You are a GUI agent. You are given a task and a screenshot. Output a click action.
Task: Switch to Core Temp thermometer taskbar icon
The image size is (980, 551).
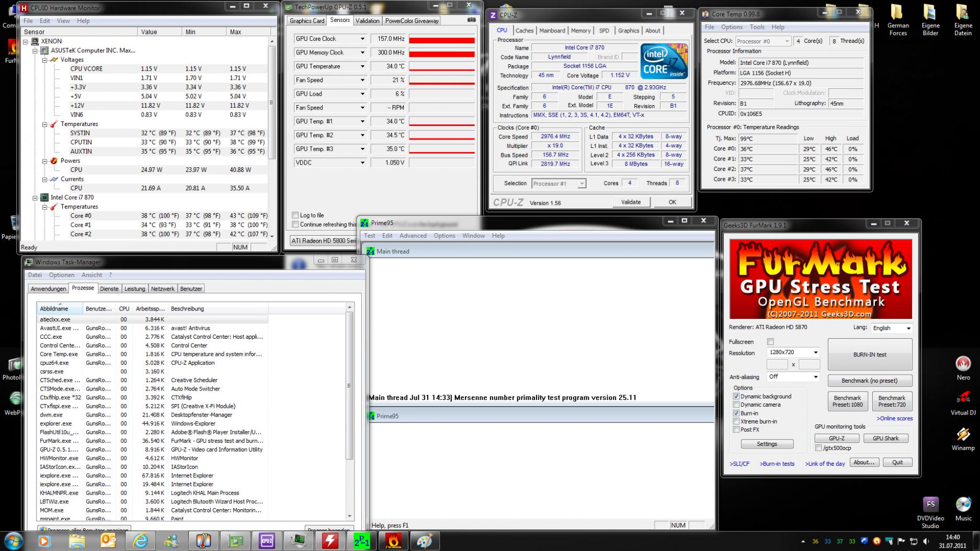[203, 541]
